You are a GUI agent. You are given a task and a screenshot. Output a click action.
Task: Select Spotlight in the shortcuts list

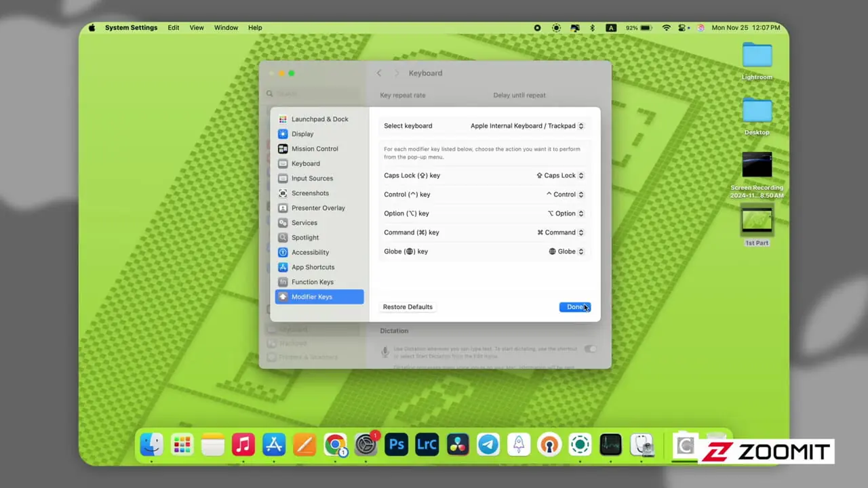click(x=319, y=238)
